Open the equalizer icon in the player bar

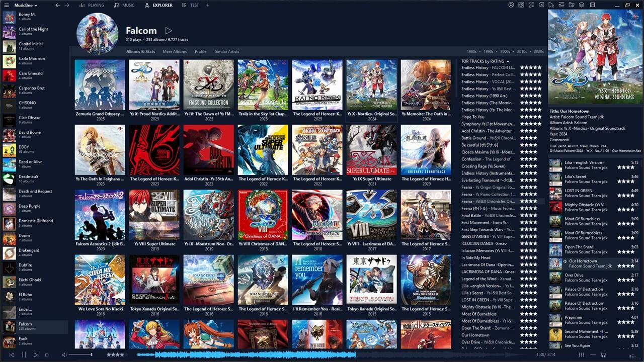tap(582, 354)
